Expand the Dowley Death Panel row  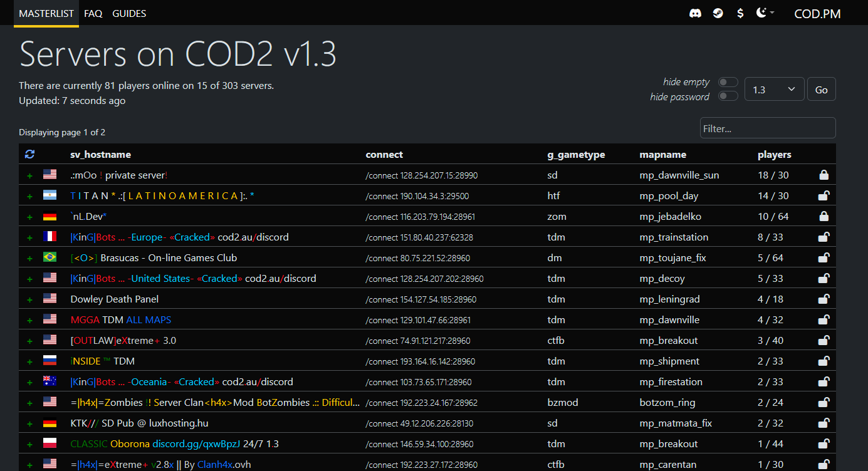pos(29,300)
